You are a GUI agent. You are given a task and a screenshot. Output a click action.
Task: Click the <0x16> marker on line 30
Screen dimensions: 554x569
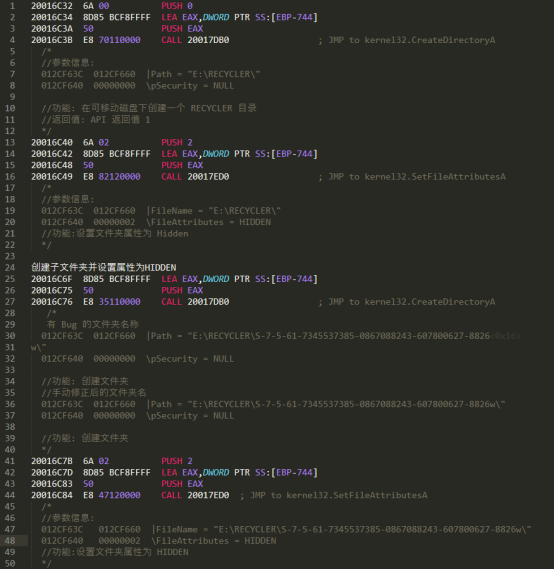click(505, 336)
